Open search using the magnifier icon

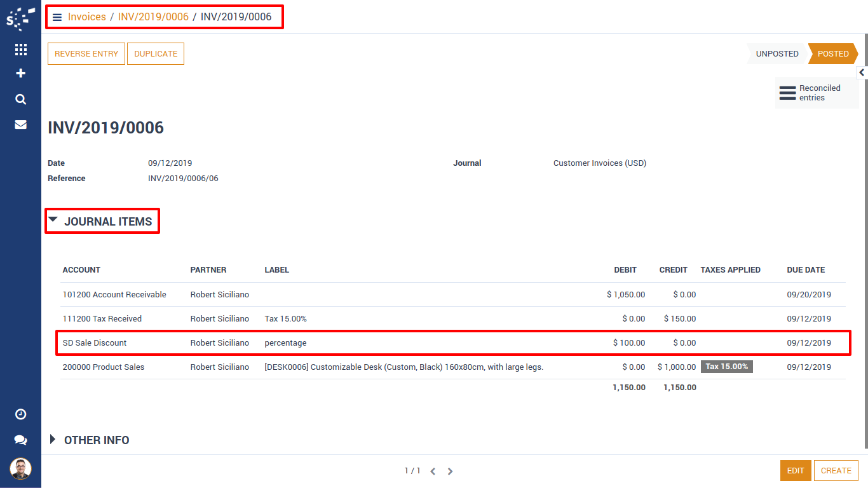tap(20, 99)
